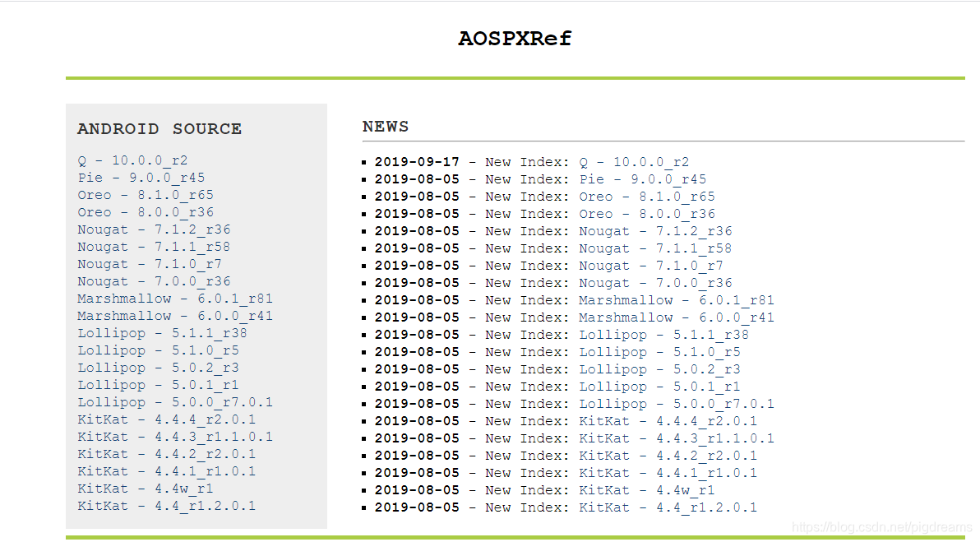Browse KitKat - 4.4.3_r1.1.0.1 in sidebar
980x542 pixels.
pos(175,437)
